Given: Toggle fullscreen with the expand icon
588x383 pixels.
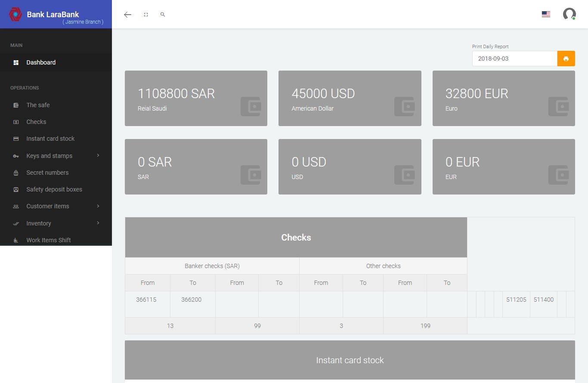Looking at the screenshot, I should (x=145, y=14).
